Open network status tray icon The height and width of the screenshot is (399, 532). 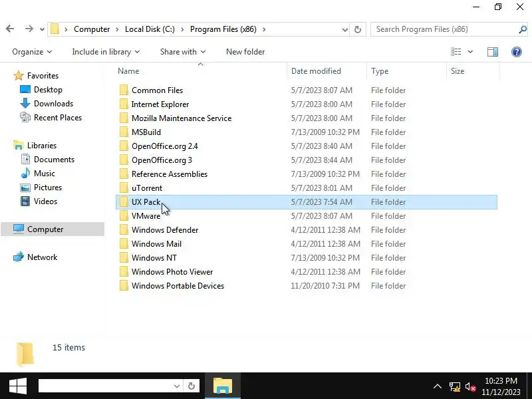455,386
